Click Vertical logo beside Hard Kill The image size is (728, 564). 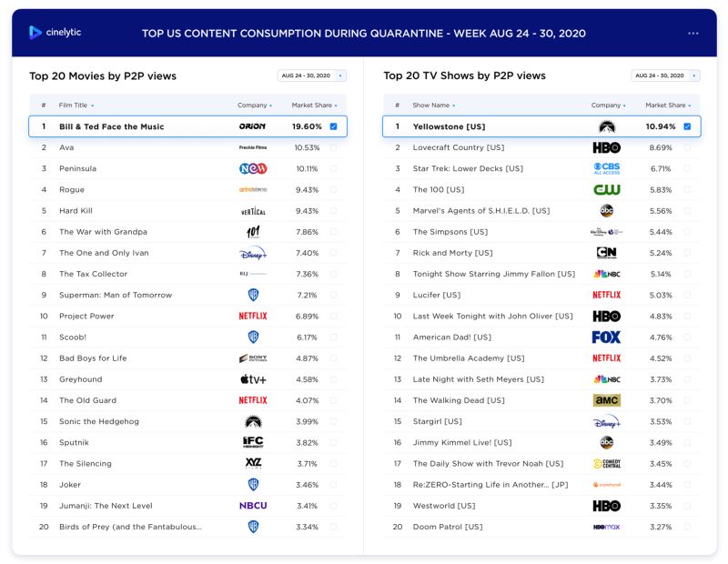253,211
